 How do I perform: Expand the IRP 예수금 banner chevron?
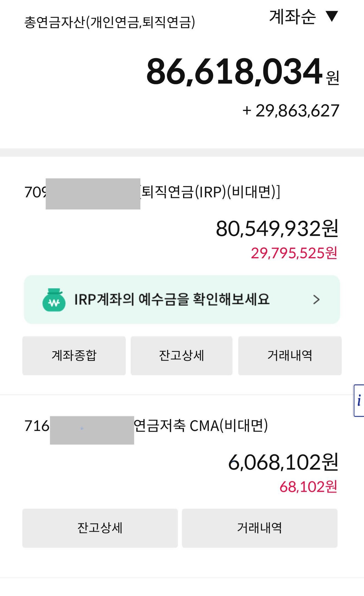[x=316, y=299]
